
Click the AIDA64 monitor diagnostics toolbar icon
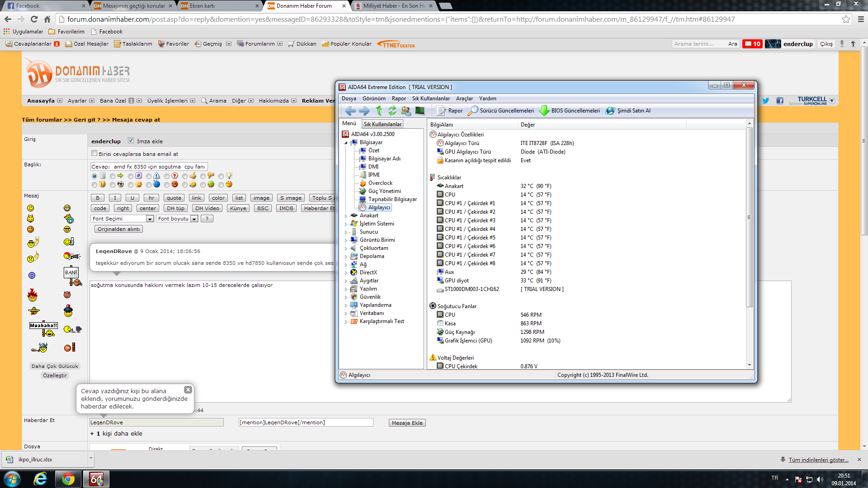(x=420, y=111)
